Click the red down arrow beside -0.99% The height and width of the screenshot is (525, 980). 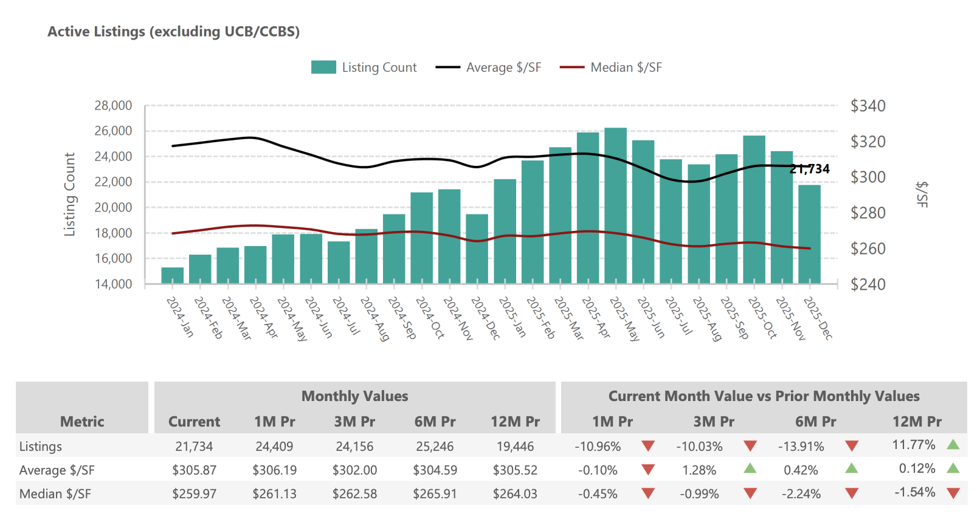[750, 494]
